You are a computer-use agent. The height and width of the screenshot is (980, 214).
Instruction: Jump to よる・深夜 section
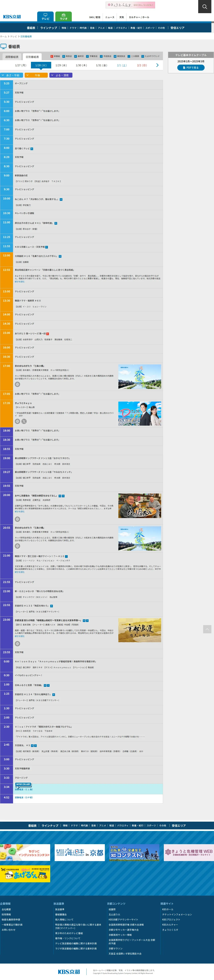click(61, 75)
